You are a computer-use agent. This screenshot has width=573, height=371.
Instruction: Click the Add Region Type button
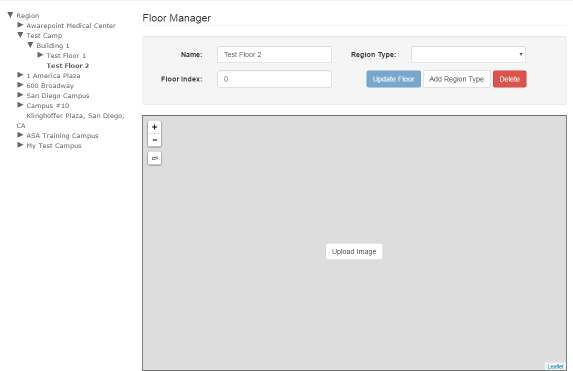(x=456, y=79)
